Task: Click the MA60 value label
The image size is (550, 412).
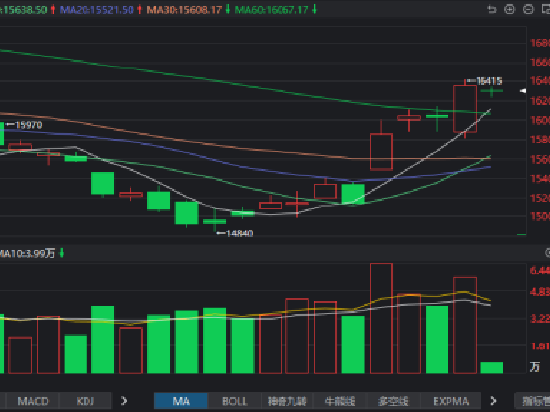Action: click(275, 9)
